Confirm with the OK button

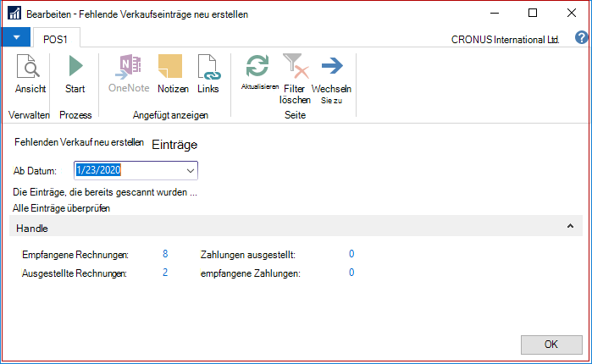point(551,345)
